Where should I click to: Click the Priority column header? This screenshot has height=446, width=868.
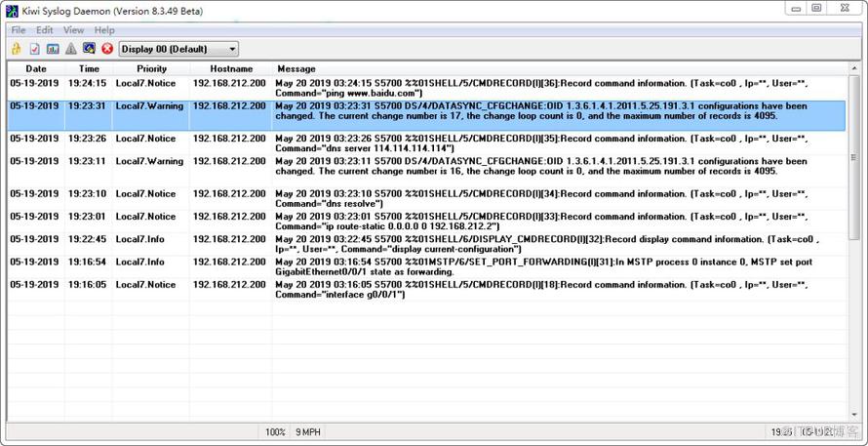152,68
